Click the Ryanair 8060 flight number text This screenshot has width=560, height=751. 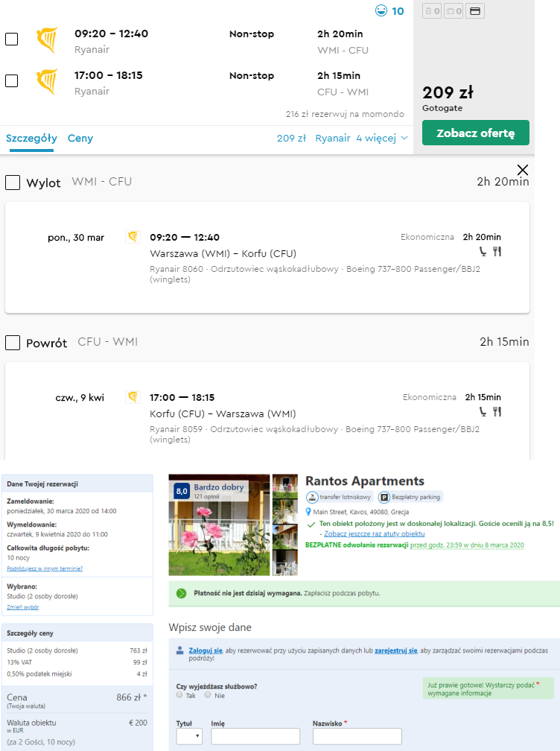(176, 269)
